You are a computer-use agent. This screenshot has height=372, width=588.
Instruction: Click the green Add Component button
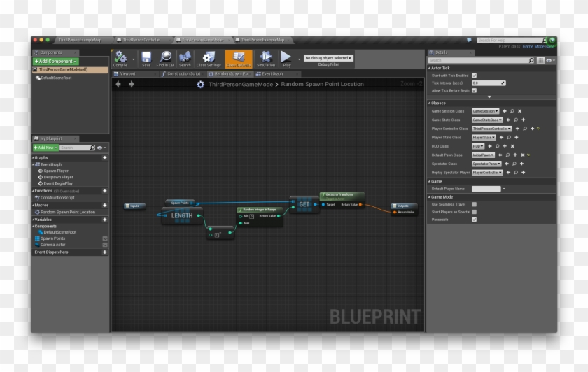56,62
